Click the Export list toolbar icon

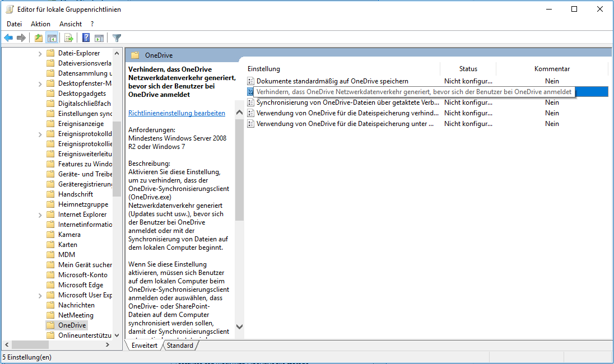69,38
